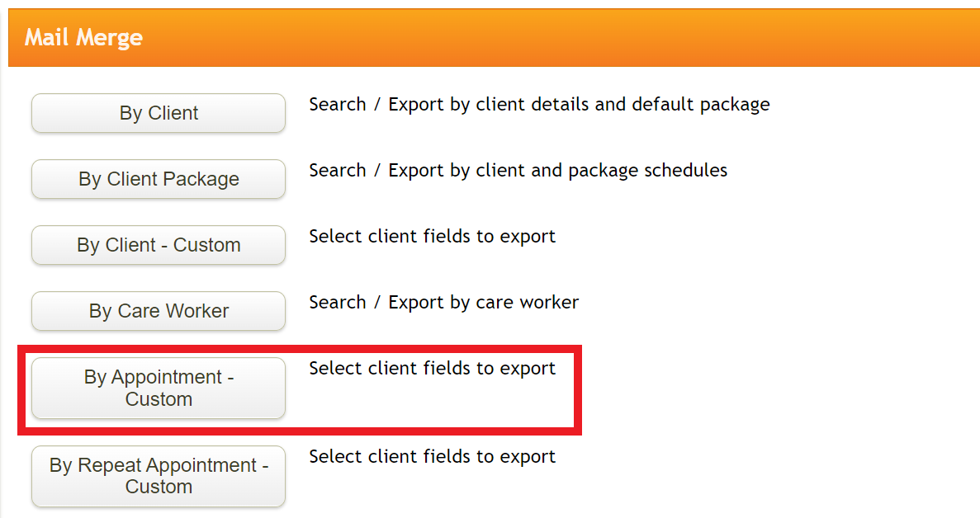Select By Client Package export option
Image resolution: width=980 pixels, height=518 pixels.
click(x=158, y=179)
